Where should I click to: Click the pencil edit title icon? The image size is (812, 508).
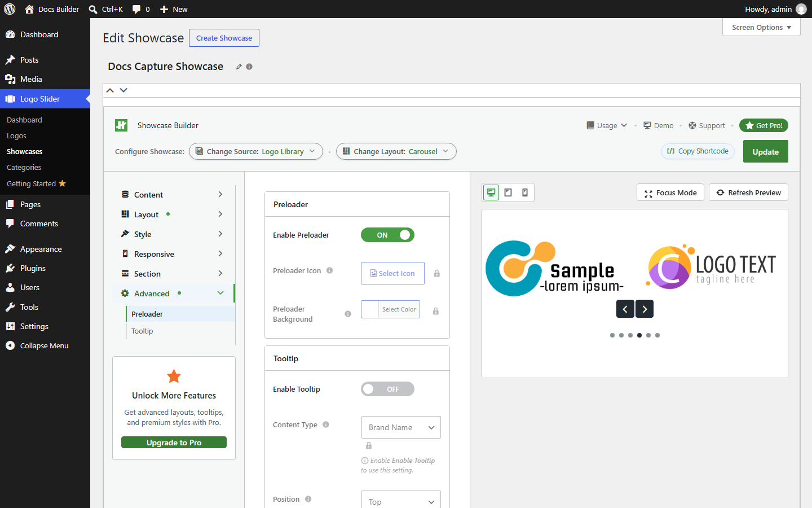click(x=239, y=67)
